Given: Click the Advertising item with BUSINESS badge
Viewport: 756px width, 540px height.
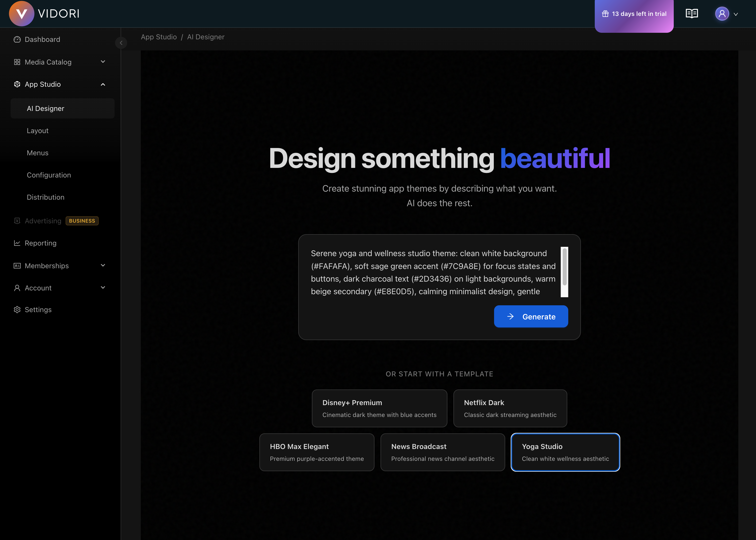Looking at the screenshot, I should coord(43,220).
